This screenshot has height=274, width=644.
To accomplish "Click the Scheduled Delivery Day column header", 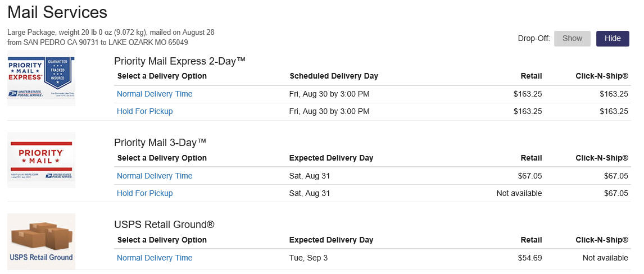I will pyautogui.click(x=333, y=76).
